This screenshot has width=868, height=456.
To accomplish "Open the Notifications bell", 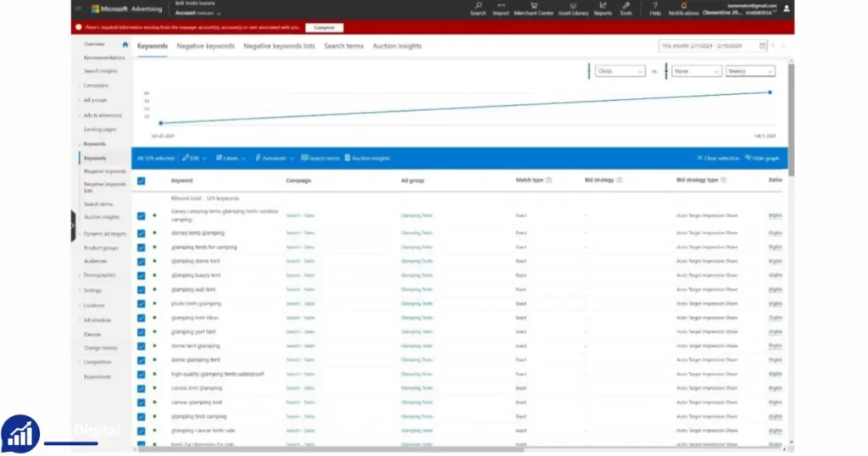I will click(x=684, y=8).
